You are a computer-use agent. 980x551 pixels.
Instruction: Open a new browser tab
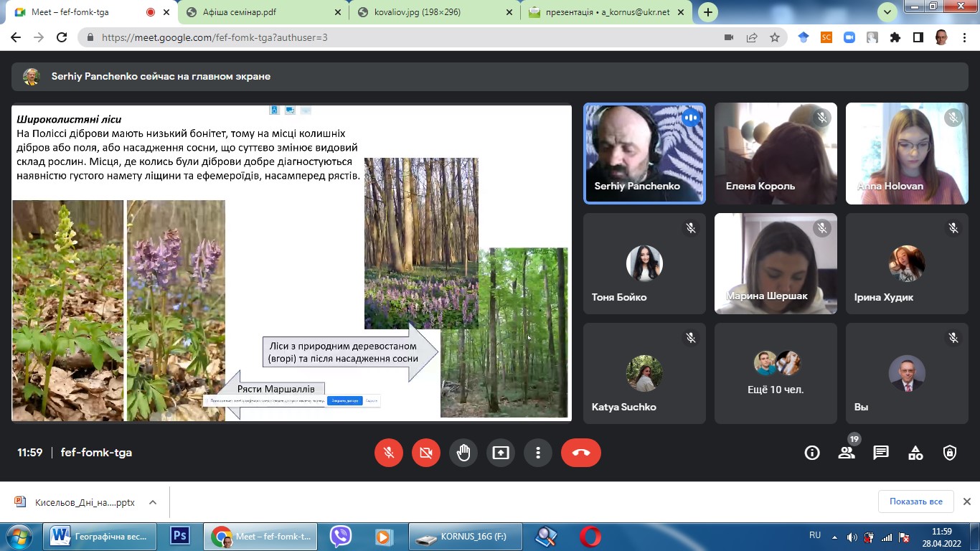coord(708,12)
